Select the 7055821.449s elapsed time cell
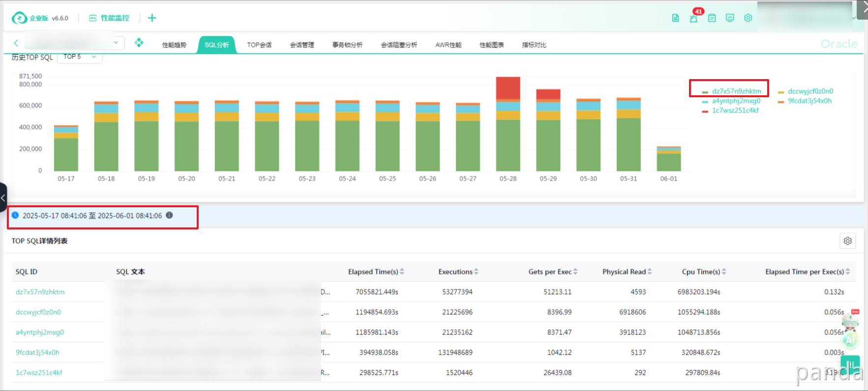Image resolution: width=868 pixels, height=391 pixels. pos(377,292)
